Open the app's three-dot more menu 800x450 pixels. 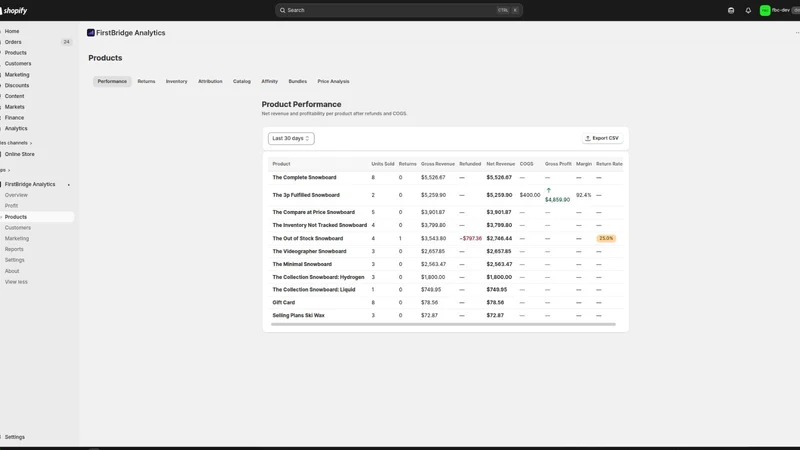[x=797, y=33]
